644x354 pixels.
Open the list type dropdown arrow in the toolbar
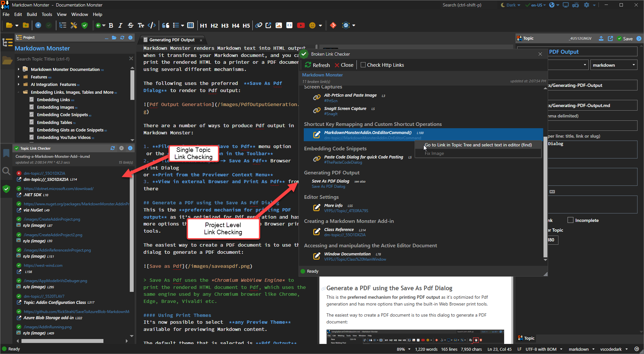[182, 25]
